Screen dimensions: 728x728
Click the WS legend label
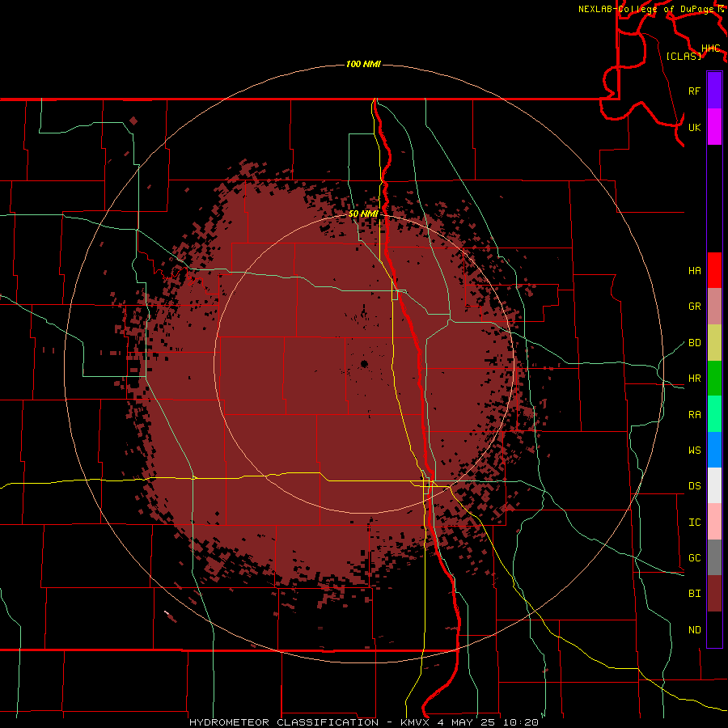tap(694, 451)
